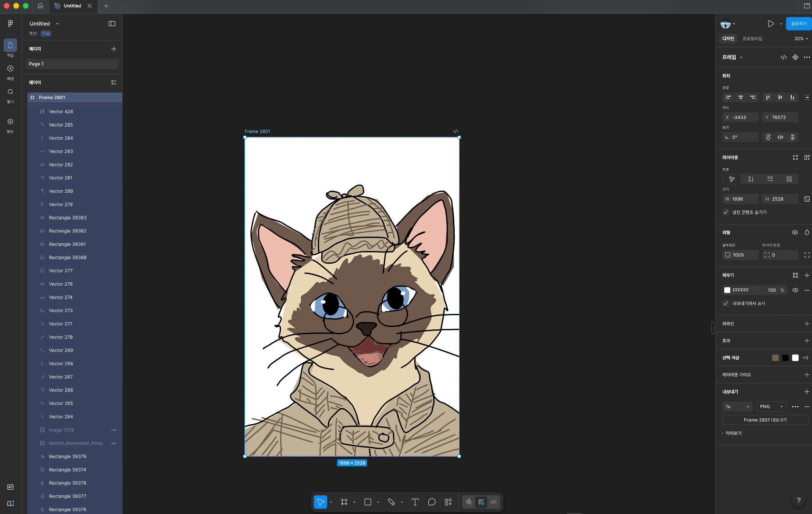Open the search (찾기) sidebar icon
This screenshot has width=812, height=514.
click(11, 92)
